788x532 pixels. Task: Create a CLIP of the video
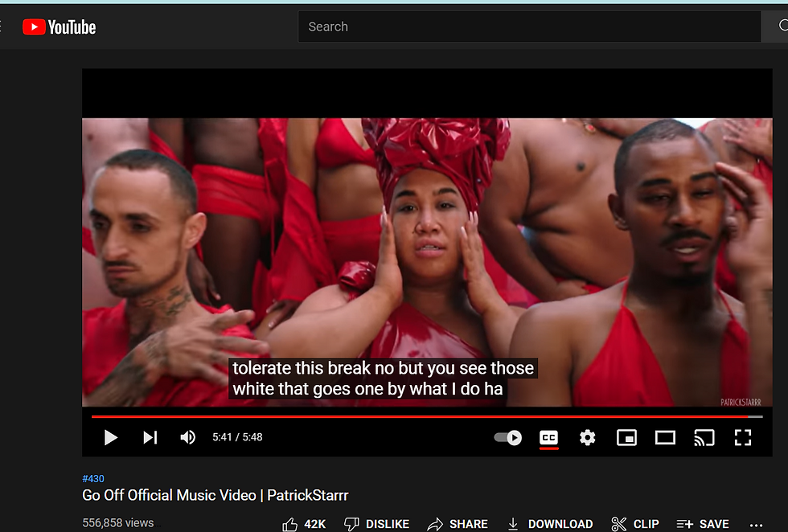(635, 524)
